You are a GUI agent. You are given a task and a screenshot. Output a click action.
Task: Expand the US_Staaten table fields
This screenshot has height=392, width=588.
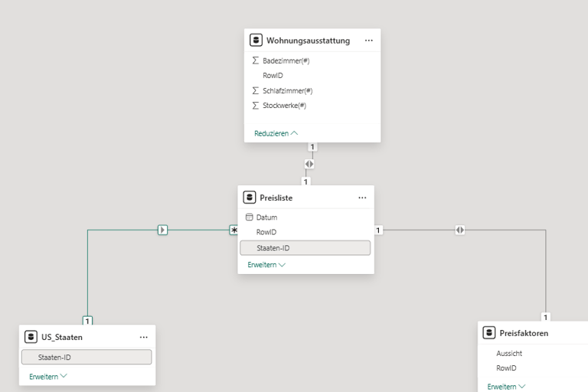click(x=48, y=377)
